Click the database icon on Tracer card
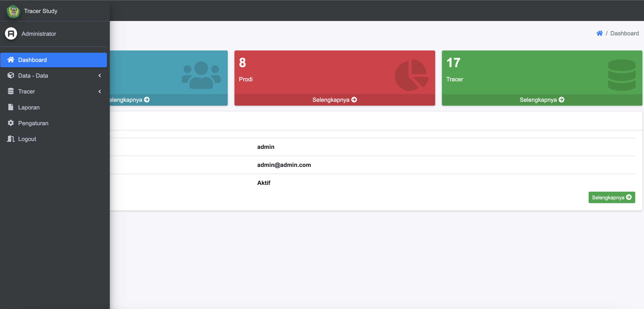Viewport: 644px width, 309px height. tap(621, 75)
